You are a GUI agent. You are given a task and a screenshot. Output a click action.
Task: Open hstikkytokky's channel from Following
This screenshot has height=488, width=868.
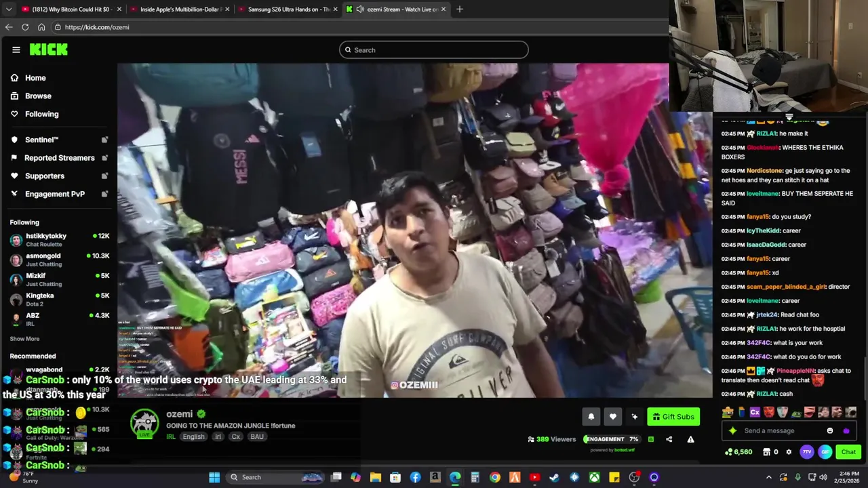click(60, 239)
